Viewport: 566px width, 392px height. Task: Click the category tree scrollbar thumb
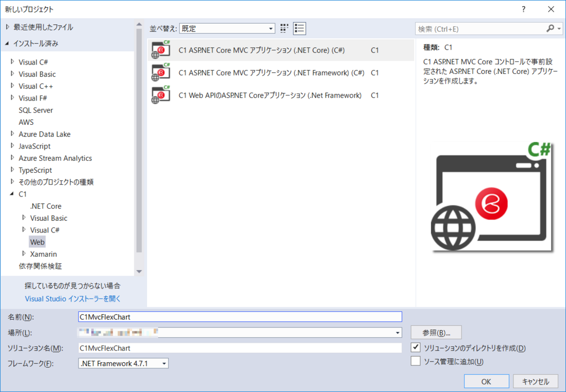coord(139,141)
